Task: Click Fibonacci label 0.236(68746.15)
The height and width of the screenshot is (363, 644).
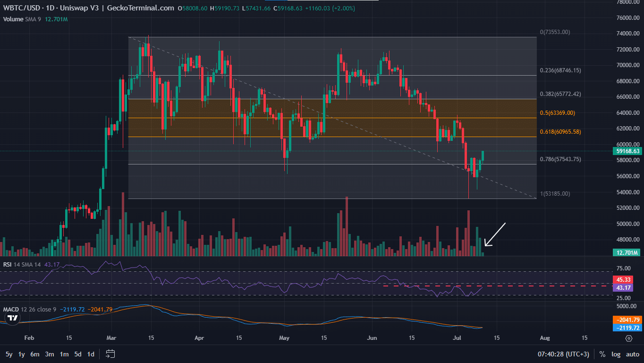Action: [x=560, y=70]
